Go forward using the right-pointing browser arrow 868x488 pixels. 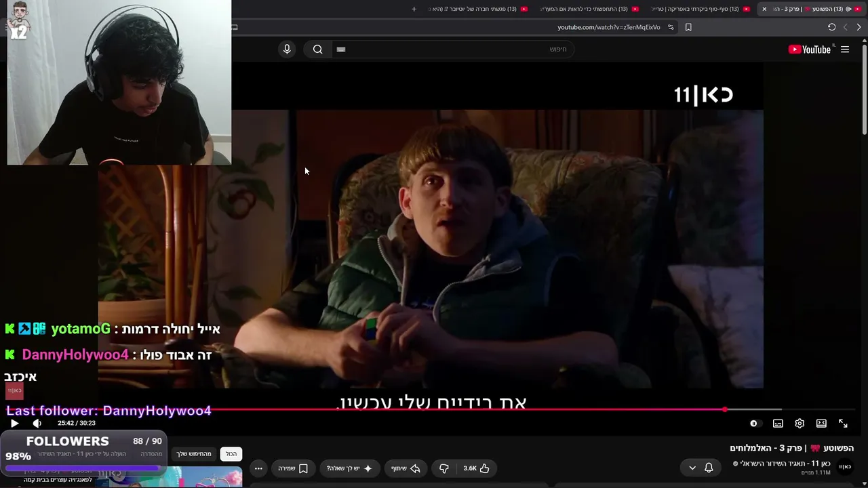(859, 27)
